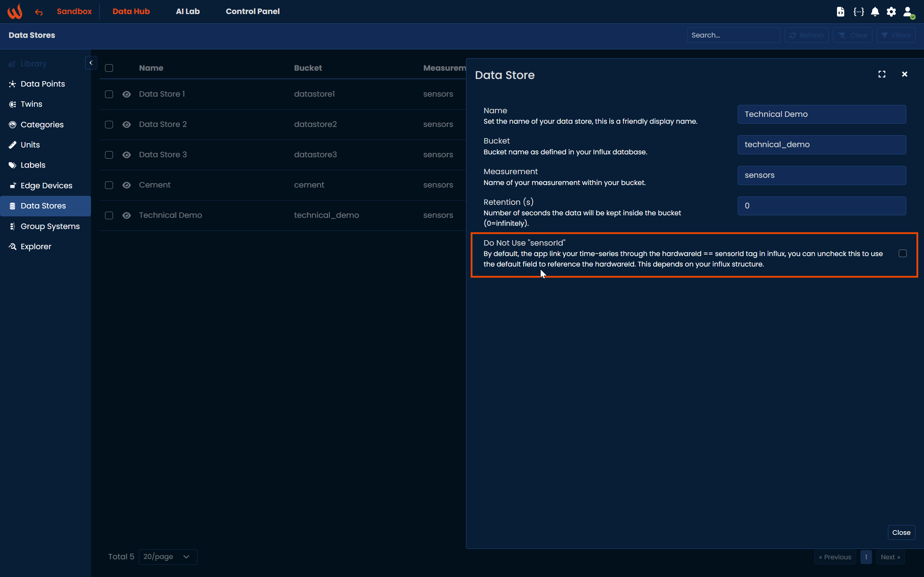
Task: Go to Edge Devices in sidebar
Action: (46, 185)
